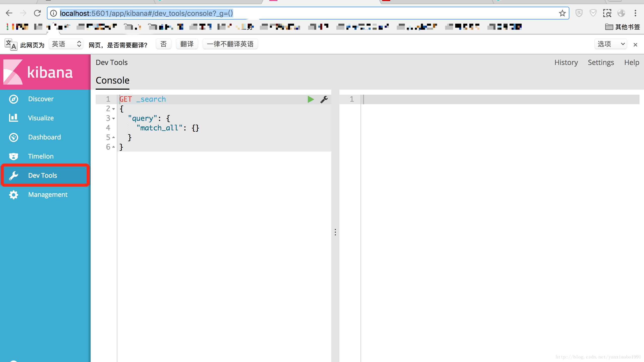This screenshot has width=644, height=362.
Task: Reload the page
Action: [38, 13]
